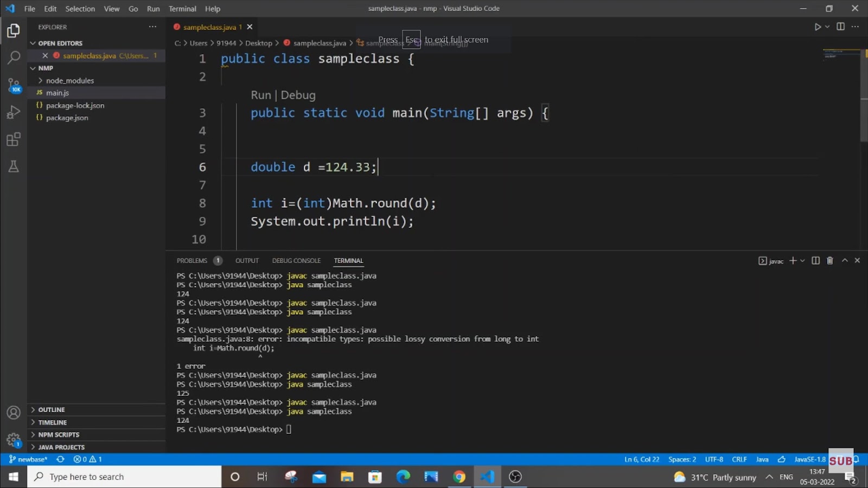The image size is (868, 488).
Task: Open the Extensions view
Action: click(x=14, y=139)
